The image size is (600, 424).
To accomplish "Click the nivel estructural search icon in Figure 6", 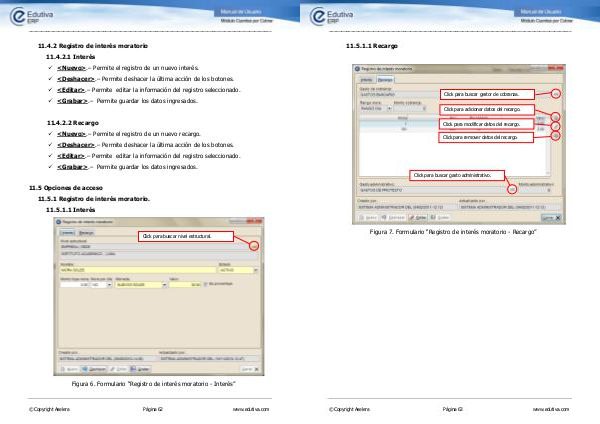I will [x=254, y=245].
